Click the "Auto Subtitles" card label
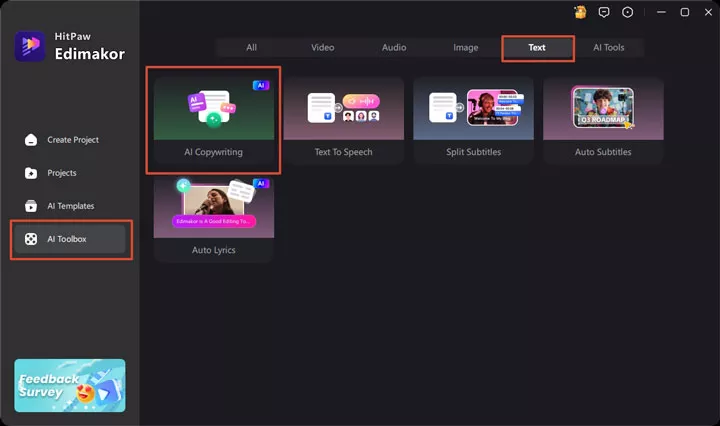 603,152
